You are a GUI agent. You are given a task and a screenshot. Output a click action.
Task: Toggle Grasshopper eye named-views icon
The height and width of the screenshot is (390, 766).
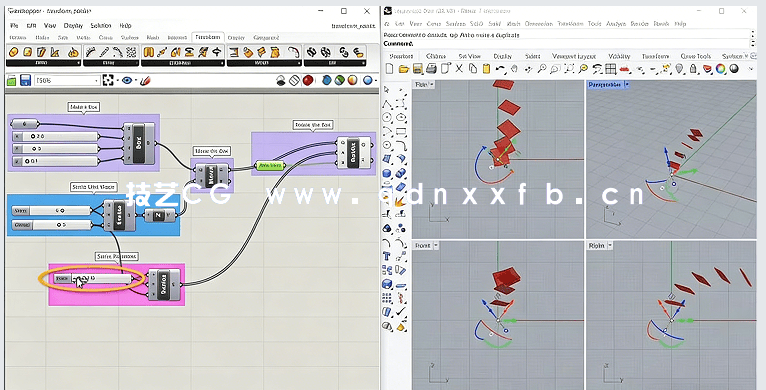[127, 81]
